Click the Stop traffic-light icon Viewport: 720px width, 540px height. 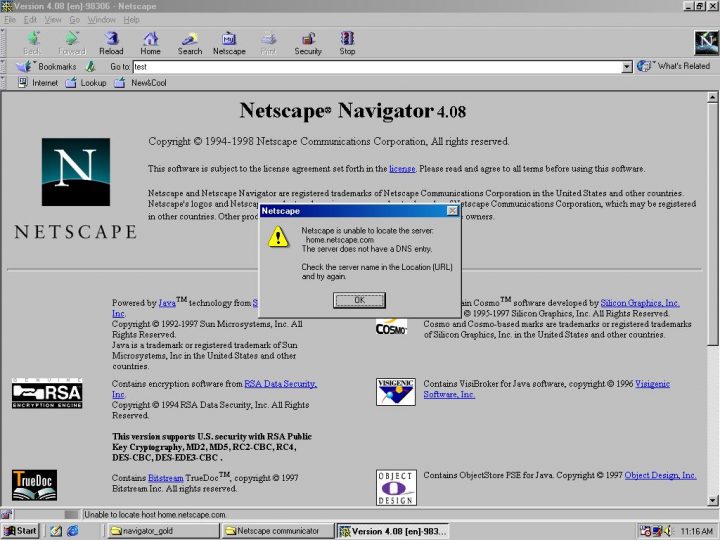click(347, 43)
